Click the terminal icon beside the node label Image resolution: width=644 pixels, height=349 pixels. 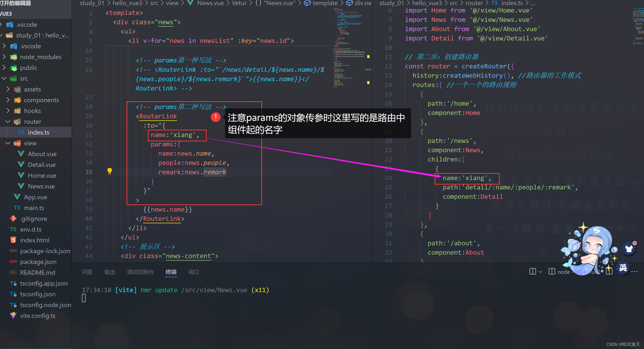(x=552, y=272)
